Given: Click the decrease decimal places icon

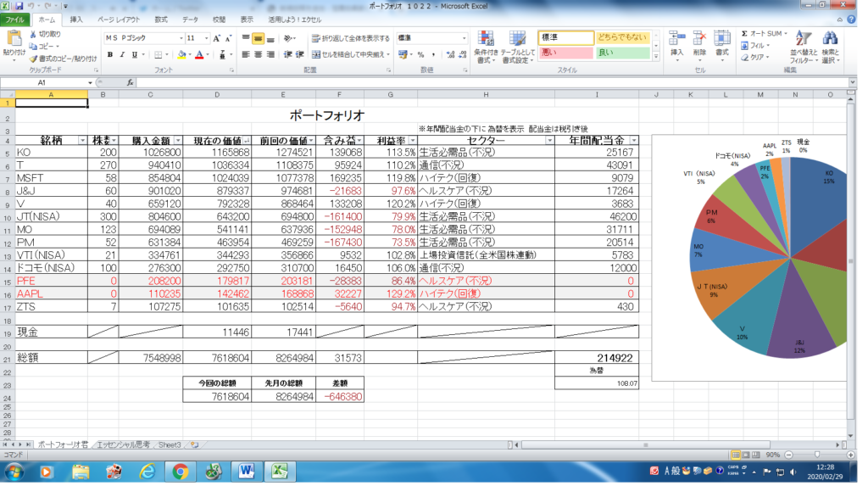Looking at the screenshot, I should point(462,54).
